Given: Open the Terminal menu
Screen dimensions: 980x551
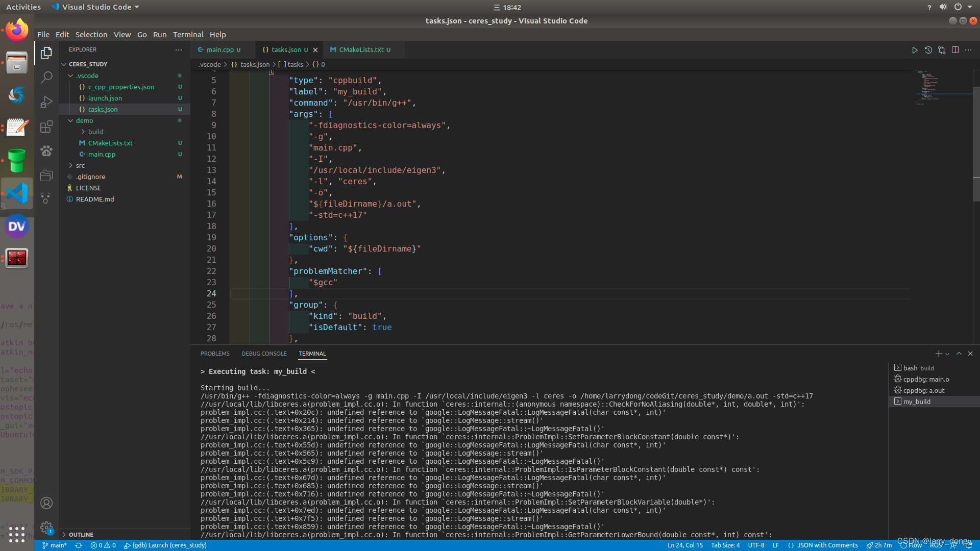Looking at the screenshot, I should (188, 34).
